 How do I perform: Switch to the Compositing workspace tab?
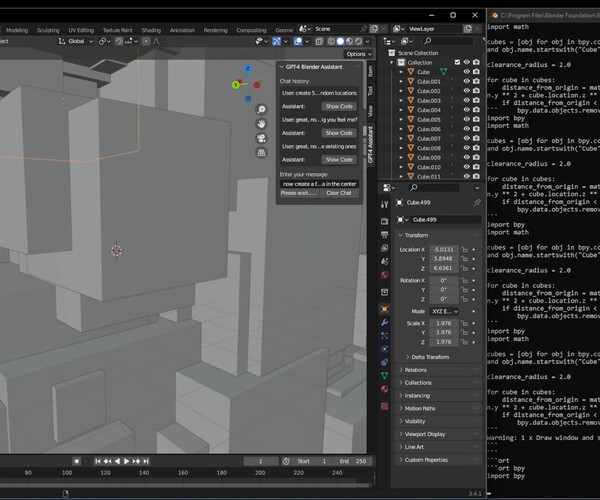pyautogui.click(x=251, y=30)
